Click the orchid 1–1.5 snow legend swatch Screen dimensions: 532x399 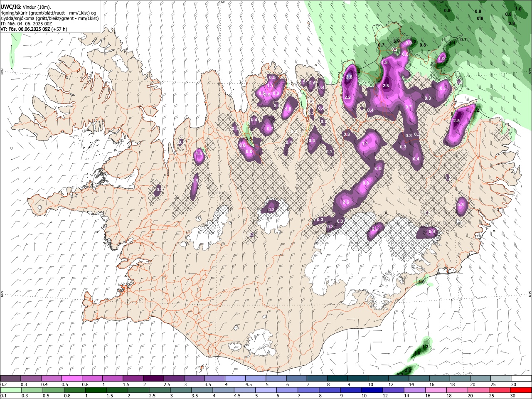[112, 378]
